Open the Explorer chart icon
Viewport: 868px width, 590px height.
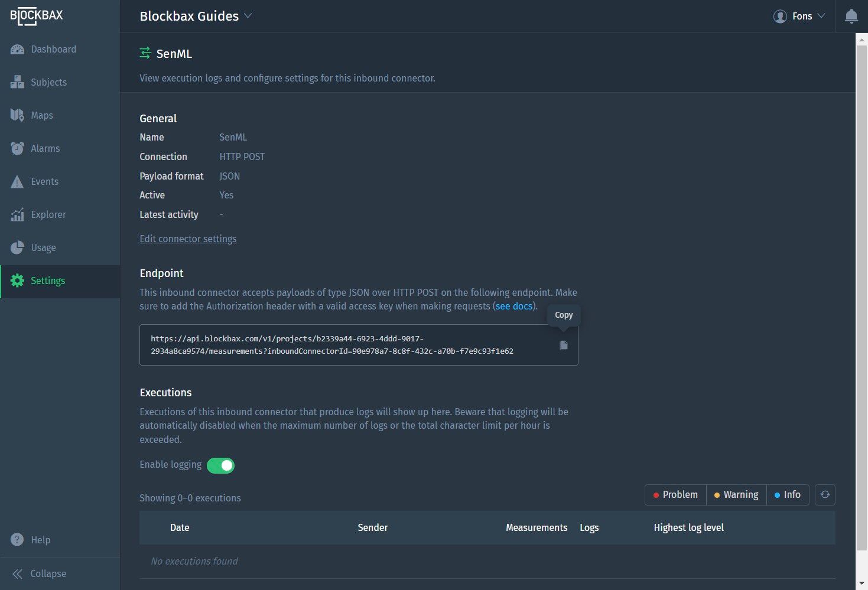click(17, 215)
